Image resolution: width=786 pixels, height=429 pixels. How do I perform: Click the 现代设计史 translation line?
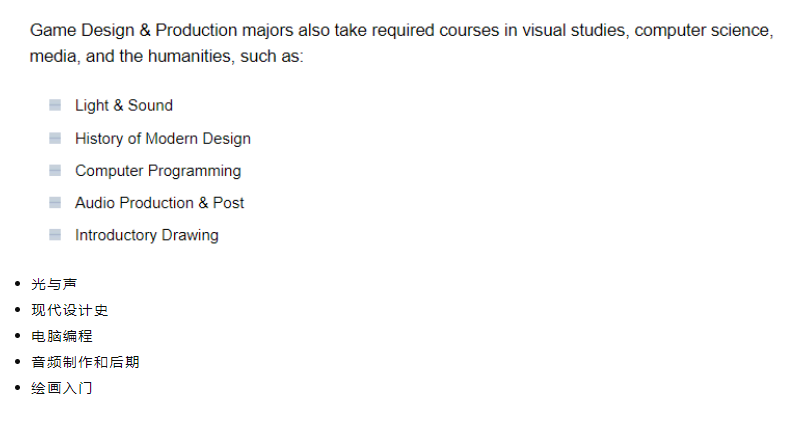pos(70,310)
